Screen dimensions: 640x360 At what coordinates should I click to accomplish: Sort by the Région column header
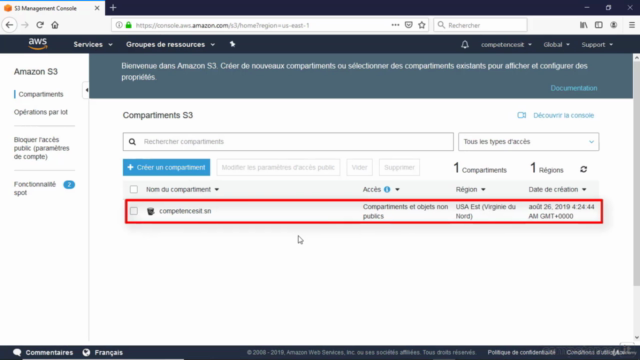click(471, 189)
